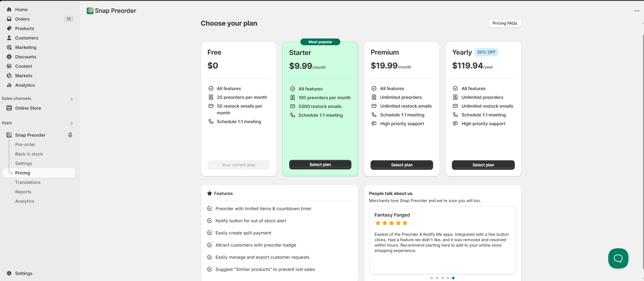Open the bottom Settings gear icon
The width and height of the screenshot is (644, 281).
tap(9, 273)
